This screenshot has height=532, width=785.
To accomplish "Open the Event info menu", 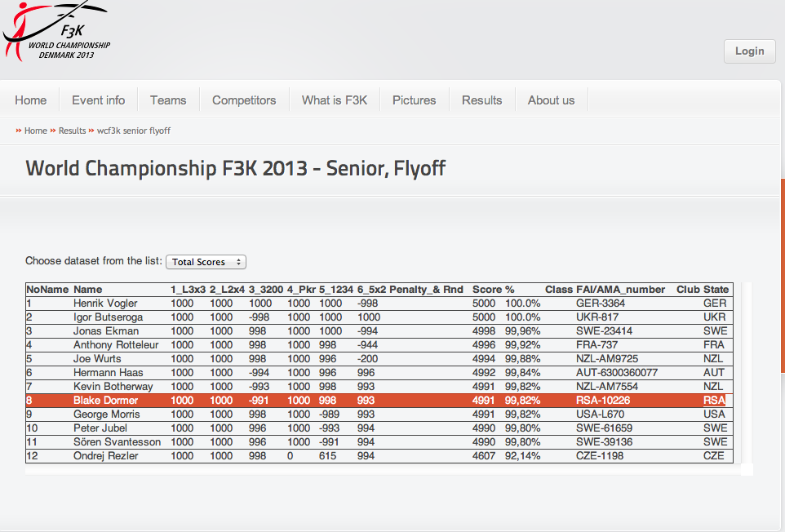I will pos(98,100).
